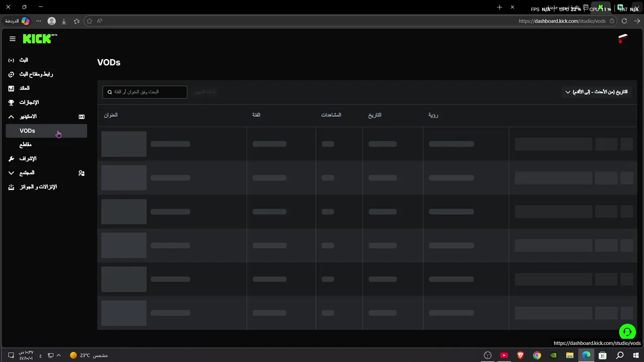
Task: Select VODs in the sidebar
Action: 46,131
